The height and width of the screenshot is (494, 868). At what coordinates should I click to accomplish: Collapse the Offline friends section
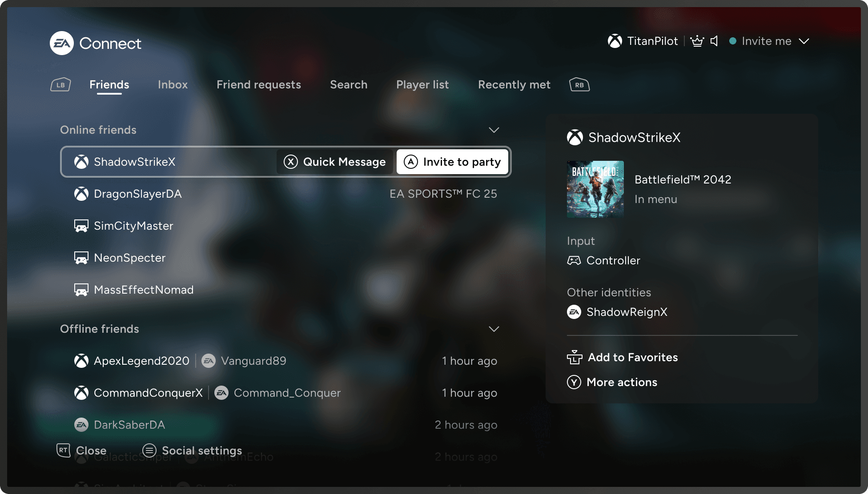[x=494, y=329]
